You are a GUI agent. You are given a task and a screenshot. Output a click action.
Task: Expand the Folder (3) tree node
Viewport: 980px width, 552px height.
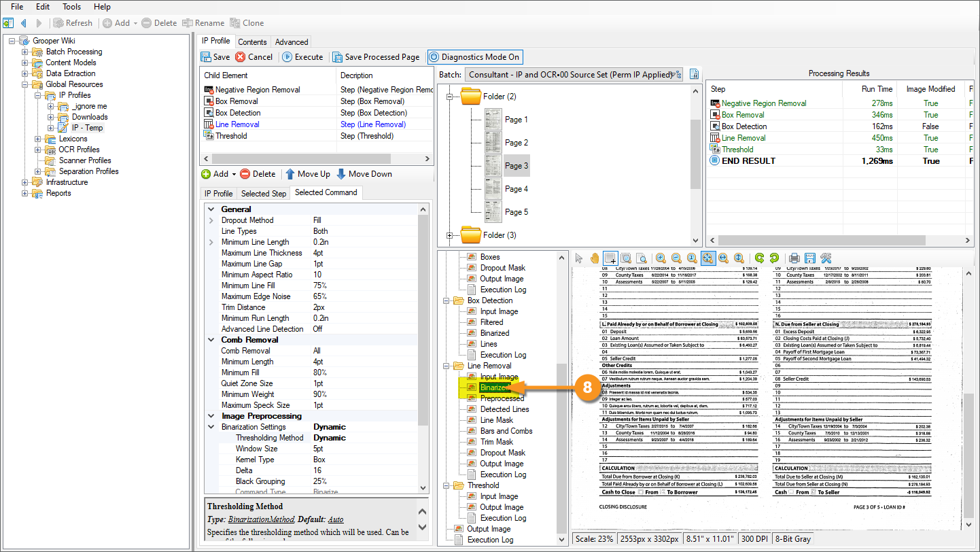(x=449, y=235)
